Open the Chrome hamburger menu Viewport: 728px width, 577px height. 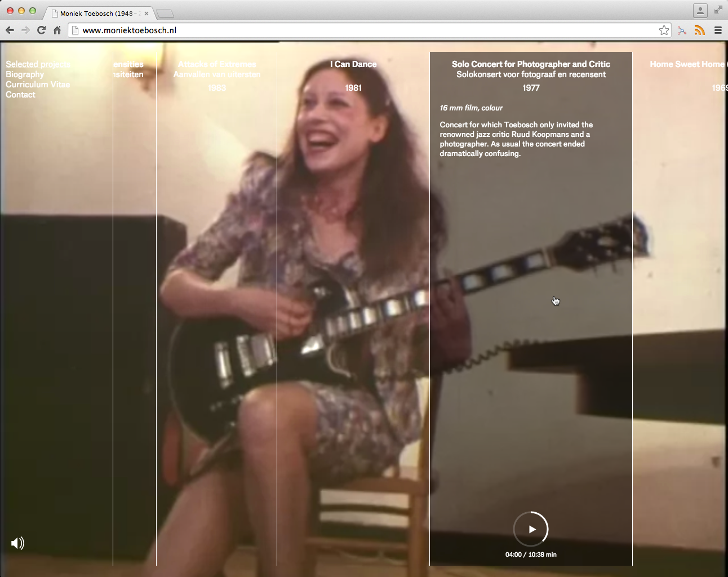tap(718, 30)
